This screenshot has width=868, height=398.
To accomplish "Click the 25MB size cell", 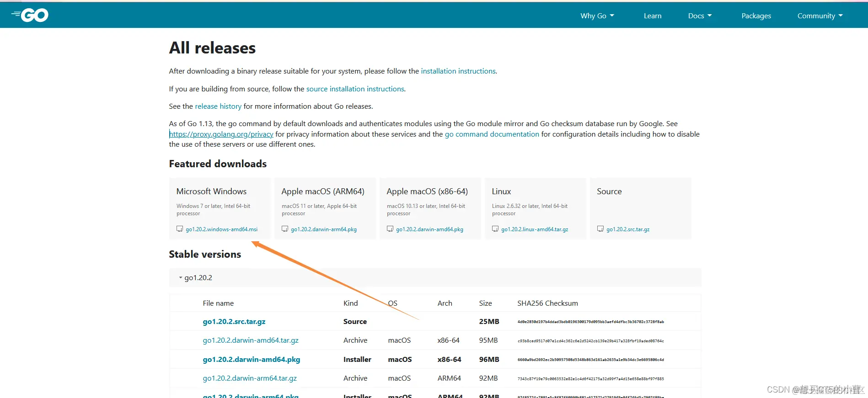I will (489, 322).
